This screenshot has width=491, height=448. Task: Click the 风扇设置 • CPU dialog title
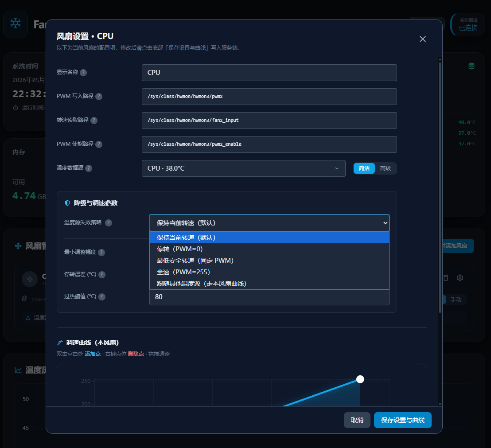[85, 36]
